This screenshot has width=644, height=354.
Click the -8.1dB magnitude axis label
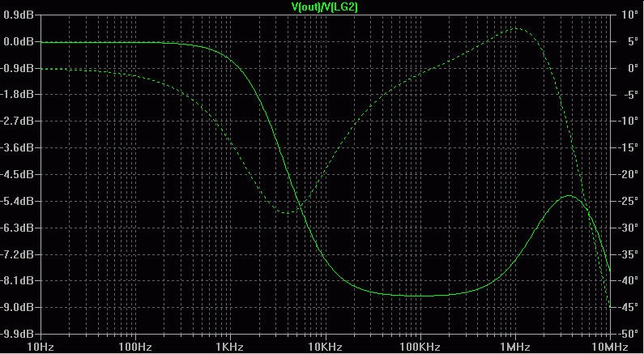(18, 281)
